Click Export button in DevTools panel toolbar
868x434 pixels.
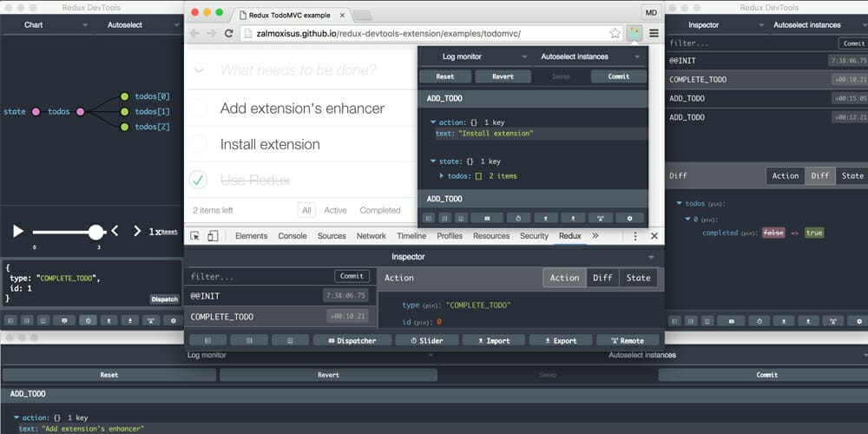click(561, 340)
